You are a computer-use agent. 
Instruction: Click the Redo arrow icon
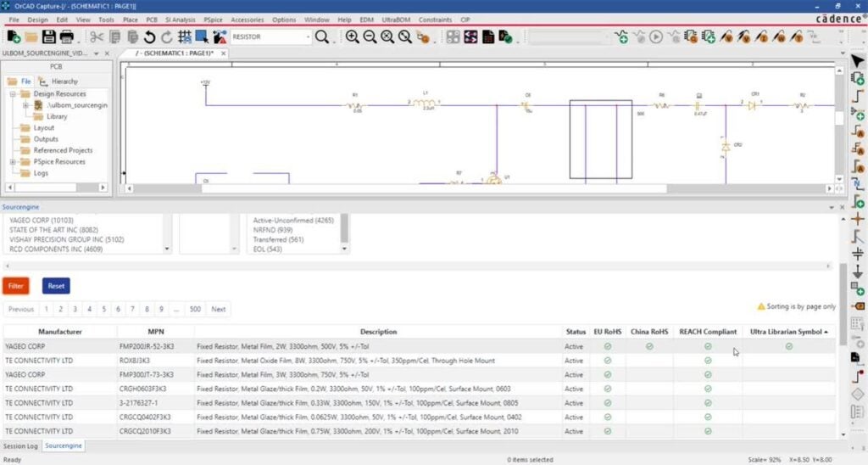click(167, 37)
